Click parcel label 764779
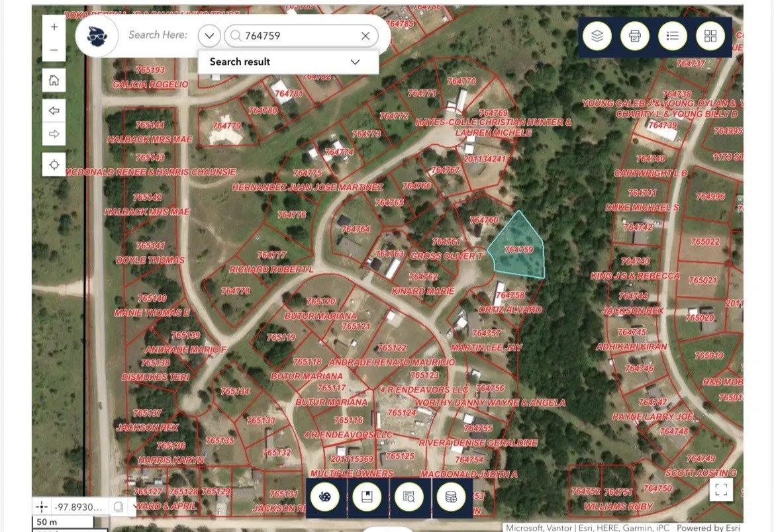 pyautogui.click(x=226, y=126)
